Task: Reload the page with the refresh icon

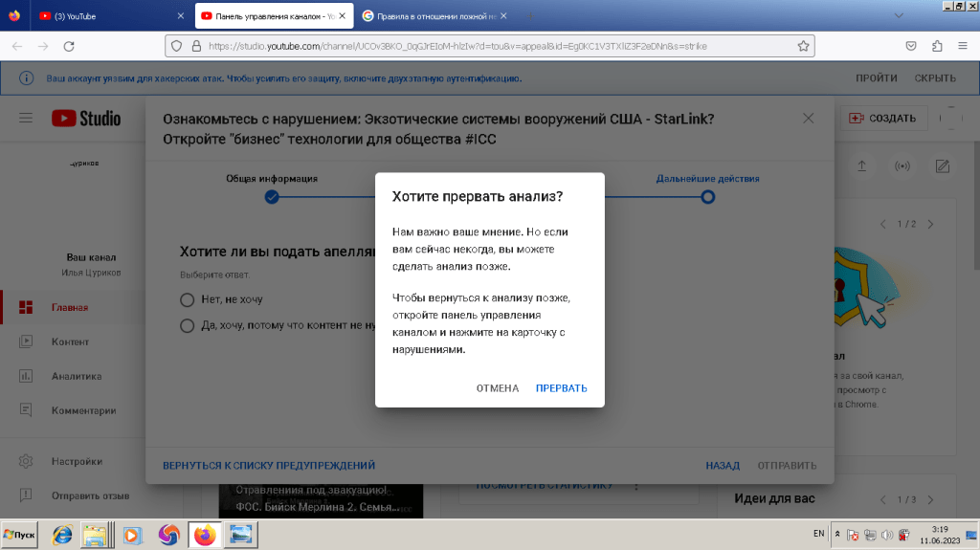Action: [69, 46]
